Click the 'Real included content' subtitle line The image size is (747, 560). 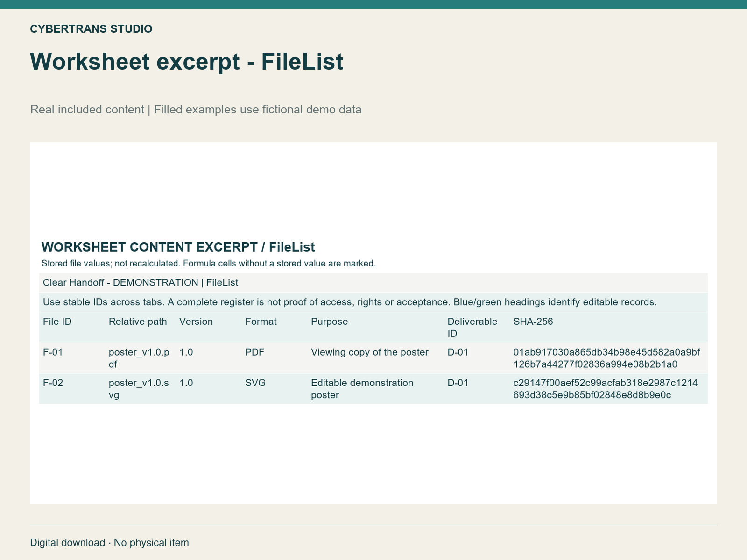coord(196,110)
